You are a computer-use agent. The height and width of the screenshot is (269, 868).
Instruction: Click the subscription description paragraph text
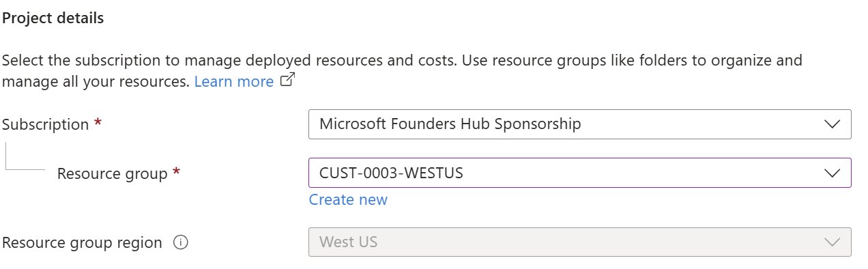point(403,71)
